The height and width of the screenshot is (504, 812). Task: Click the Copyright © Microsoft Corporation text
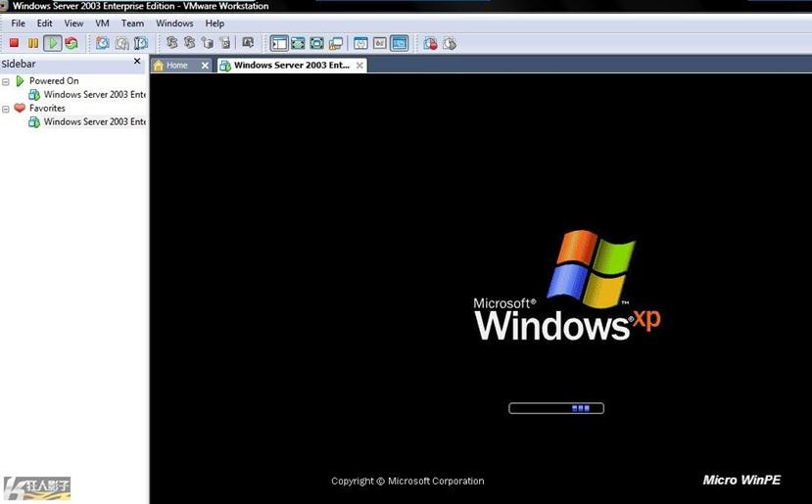point(407,481)
